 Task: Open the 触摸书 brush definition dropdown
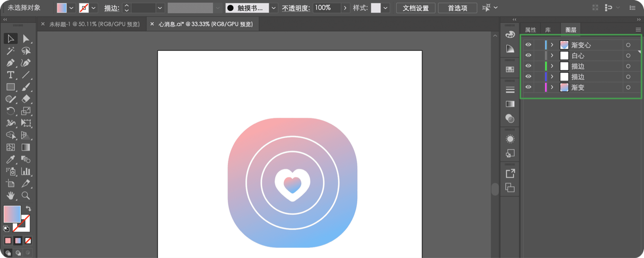[274, 8]
